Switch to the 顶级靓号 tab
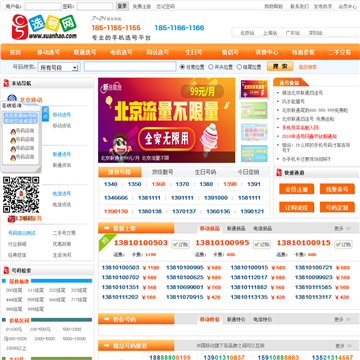Viewport: 360px width, 360px height. tap(163, 172)
